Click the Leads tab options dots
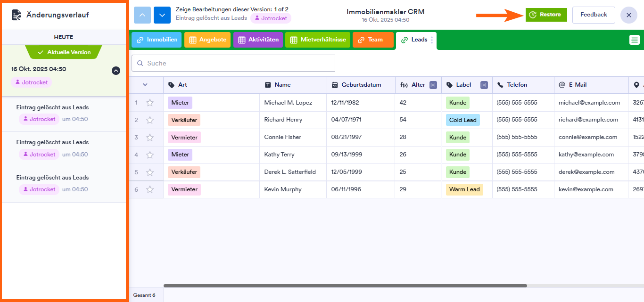Screen dimensions: 644x302 tap(432, 40)
